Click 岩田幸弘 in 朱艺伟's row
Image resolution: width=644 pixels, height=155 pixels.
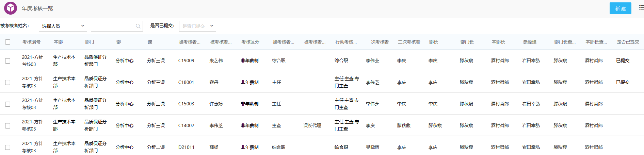click(x=531, y=61)
